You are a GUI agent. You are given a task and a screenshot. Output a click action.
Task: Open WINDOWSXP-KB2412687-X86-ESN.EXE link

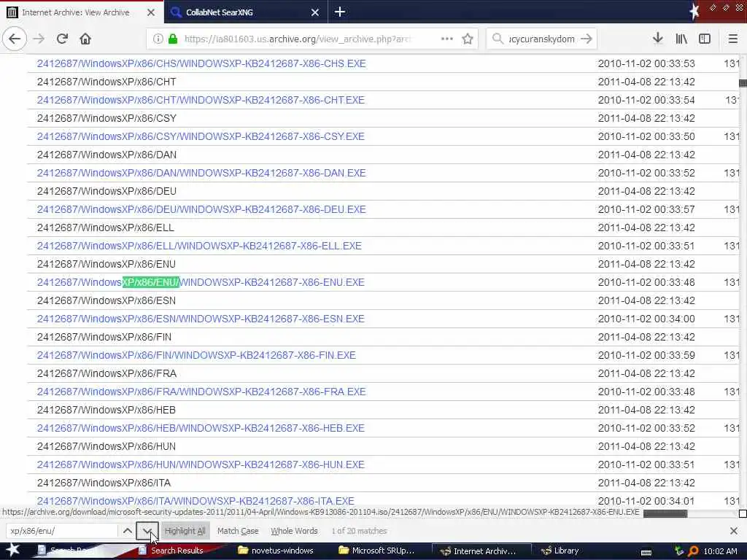(201, 319)
